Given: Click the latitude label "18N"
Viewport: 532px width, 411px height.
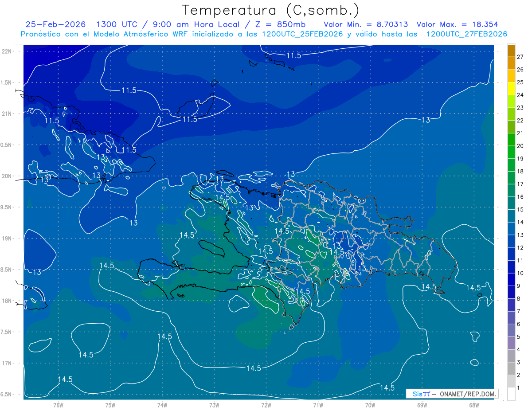Looking at the screenshot, I should pyautogui.click(x=8, y=301).
